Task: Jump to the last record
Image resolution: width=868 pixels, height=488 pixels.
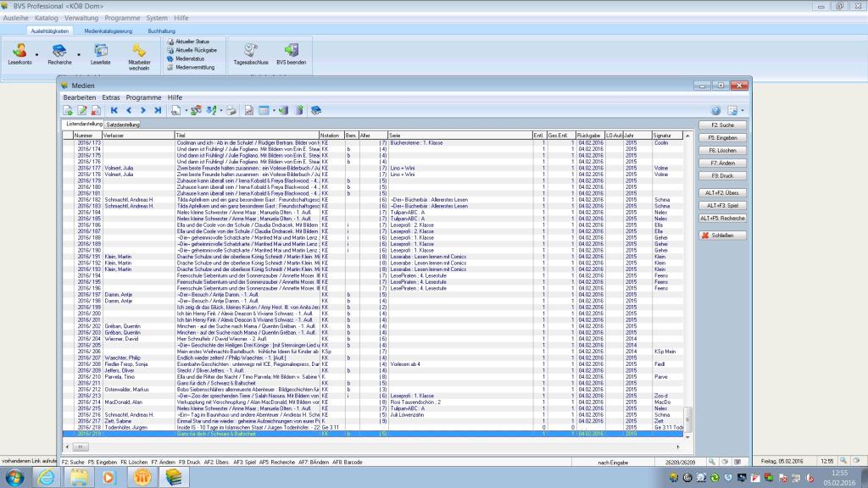Action: 158,111
